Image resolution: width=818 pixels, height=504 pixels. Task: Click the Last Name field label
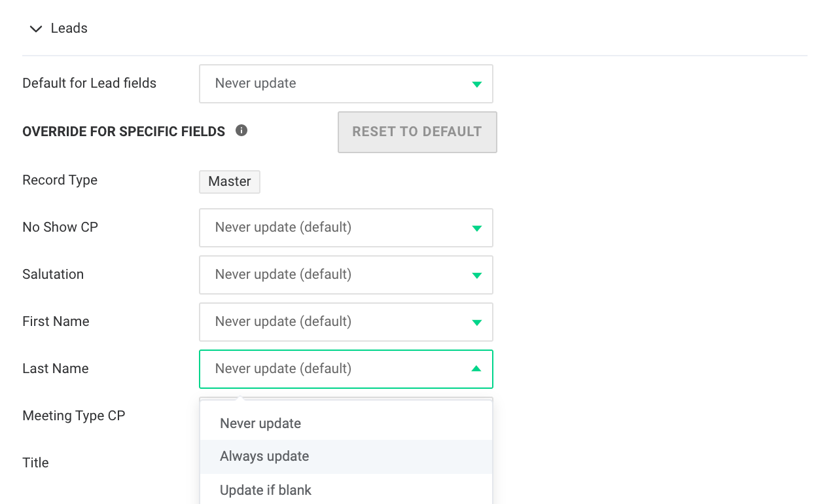coord(56,369)
